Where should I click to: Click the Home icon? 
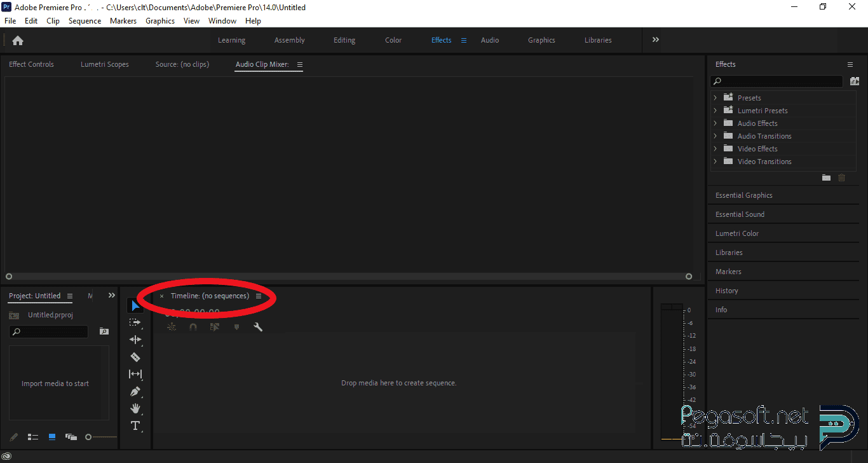click(x=18, y=40)
